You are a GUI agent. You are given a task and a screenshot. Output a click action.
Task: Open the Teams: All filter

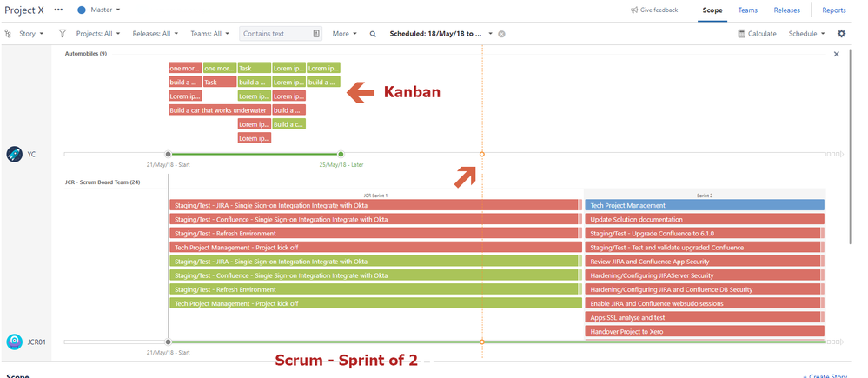209,34
